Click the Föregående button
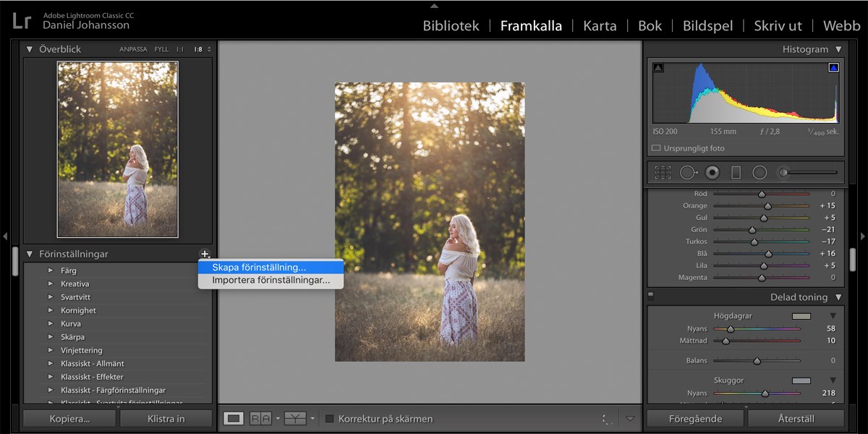The height and width of the screenshot is (434, 868). pyautogui.click(x=695, y=418)
